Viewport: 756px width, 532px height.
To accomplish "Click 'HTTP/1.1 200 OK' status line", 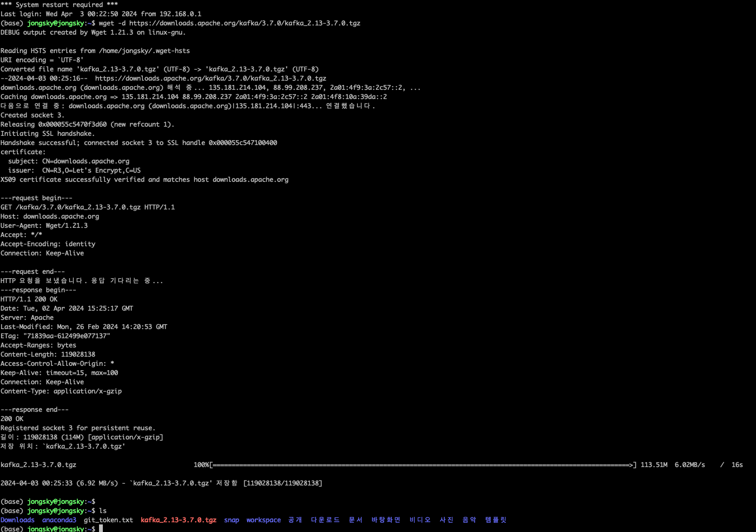I will pyautogui.click(x=29, y=299).
